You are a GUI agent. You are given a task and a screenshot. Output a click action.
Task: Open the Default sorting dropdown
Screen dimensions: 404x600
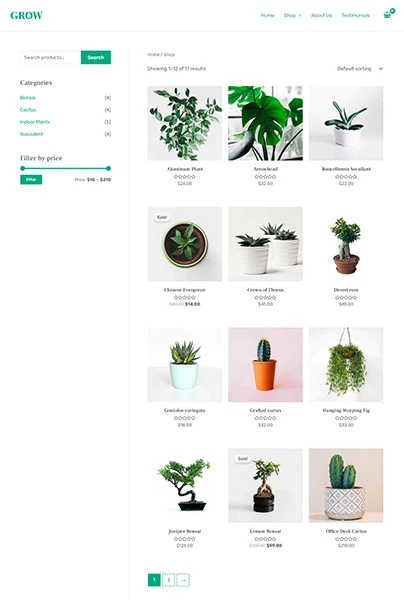(x=360, y=69)
